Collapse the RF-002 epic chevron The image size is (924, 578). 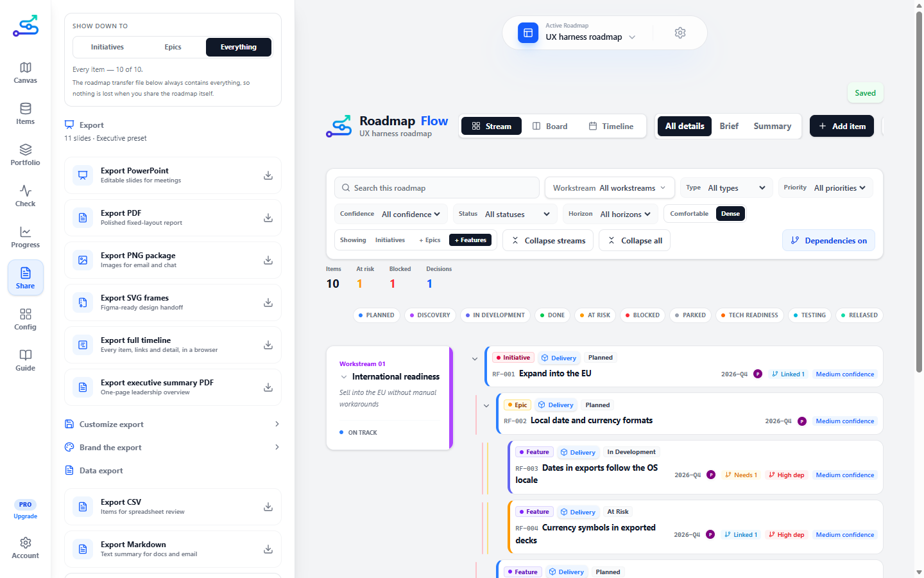pos(486,406)
